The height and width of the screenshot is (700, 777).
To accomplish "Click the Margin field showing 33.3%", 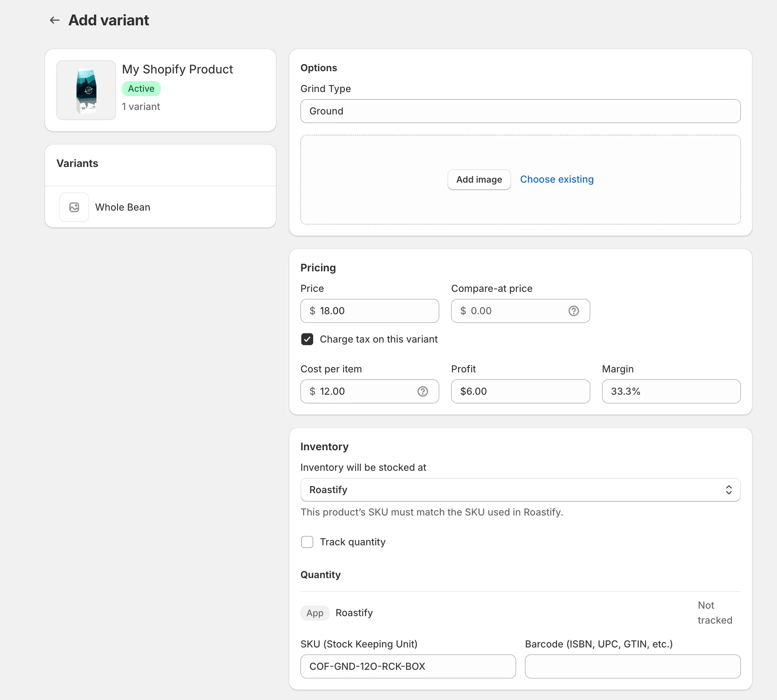I will [x=671, y=391].
